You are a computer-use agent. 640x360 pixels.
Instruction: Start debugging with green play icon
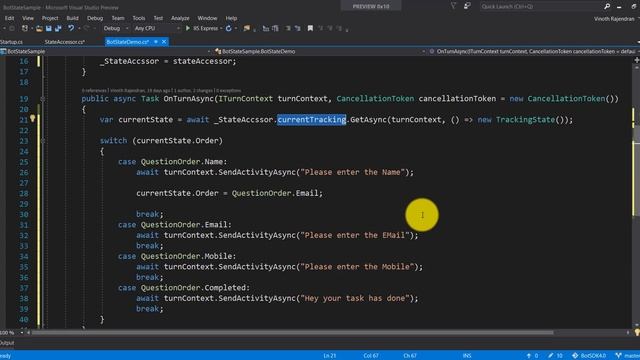(x=187, y=28)
